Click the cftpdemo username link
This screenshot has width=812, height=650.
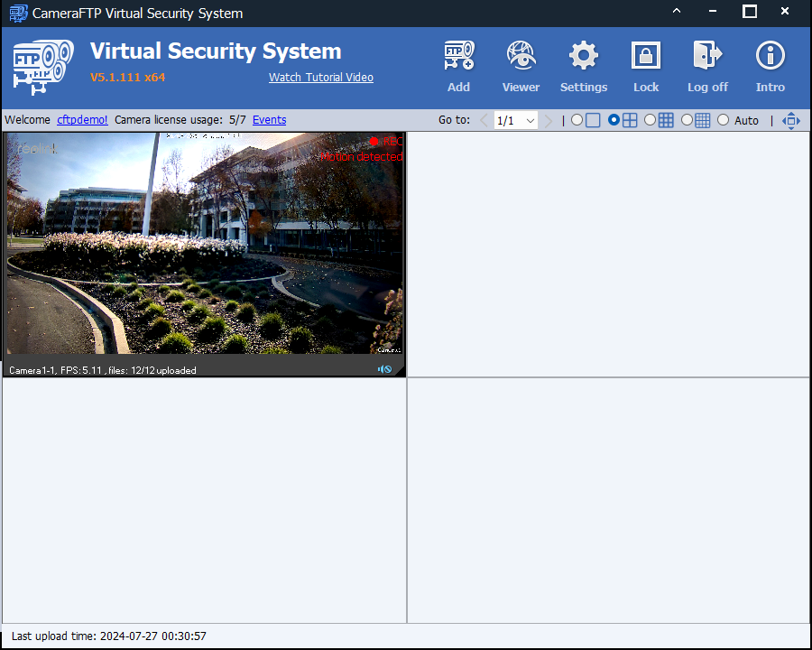pyautogui.click(x=82, y=120)
